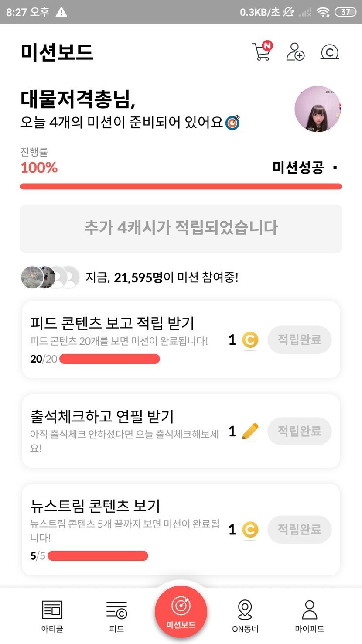Tap the 추가 4캐시가 적립되었습니다 banner
The image size is (362, 644).
coord(181,228)
